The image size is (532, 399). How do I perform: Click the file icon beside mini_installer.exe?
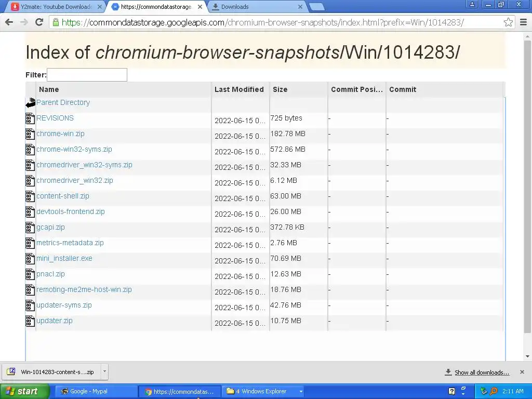pyautogui.click(x=30, y=259)
